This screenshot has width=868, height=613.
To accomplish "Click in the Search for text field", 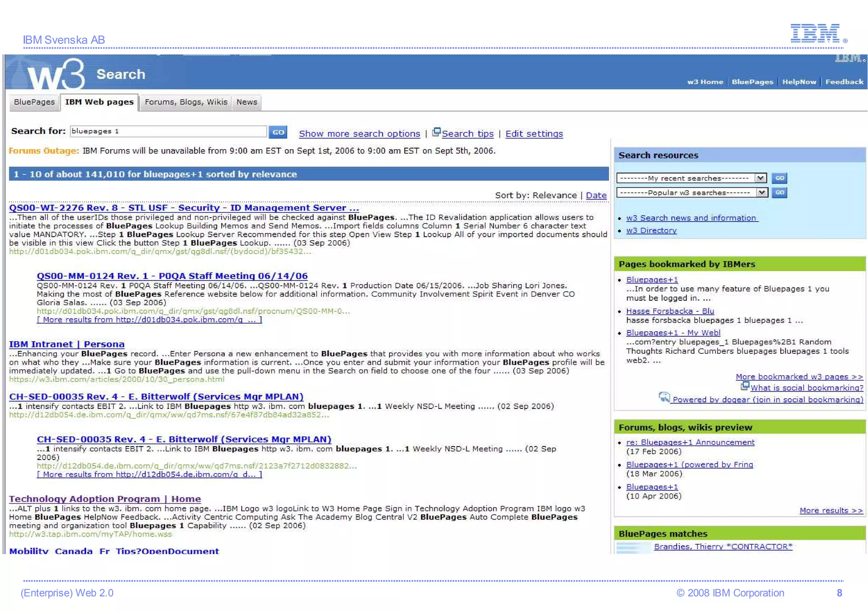I will pos(168,131).
